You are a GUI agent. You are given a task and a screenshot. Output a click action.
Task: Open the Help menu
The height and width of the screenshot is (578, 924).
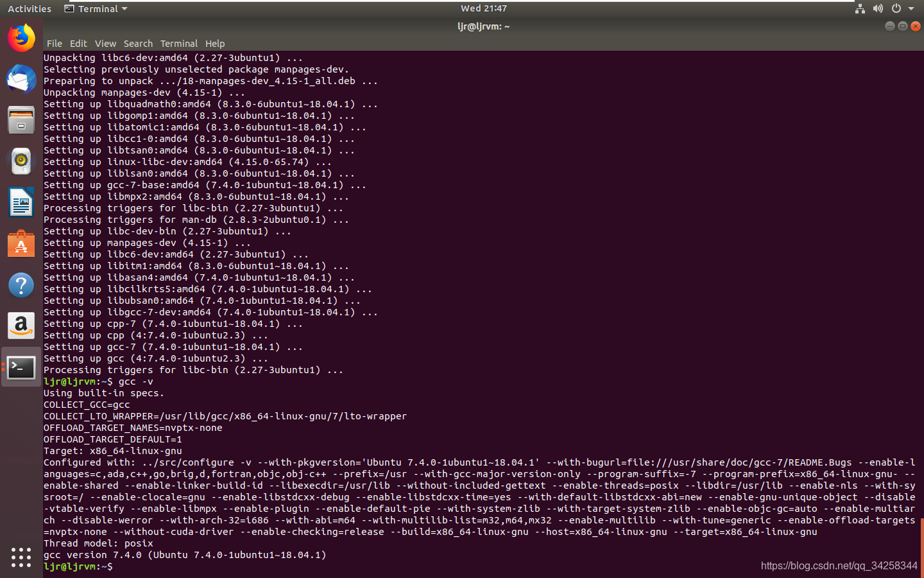tap(215, 44)
